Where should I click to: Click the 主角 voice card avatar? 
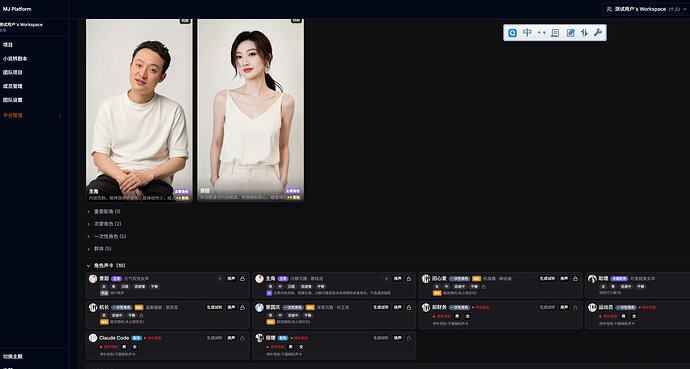click(x=259, y=279)
